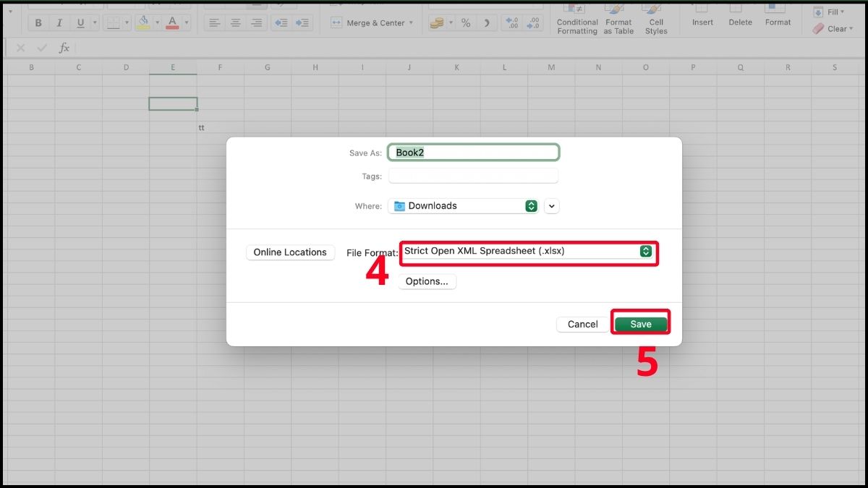Center text horizontally in the ribbon
This screenshot has width=868, height=488.
pyautogui.click(x=235, y=23)
